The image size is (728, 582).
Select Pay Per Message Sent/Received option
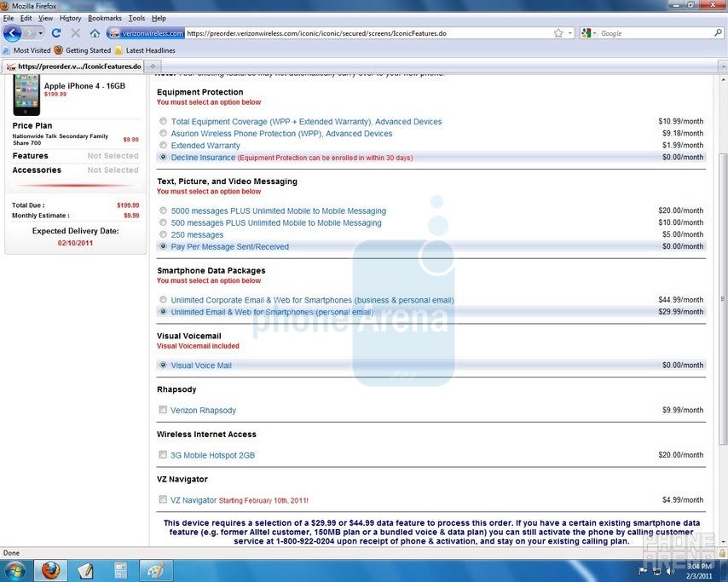[x=163, y=246]
